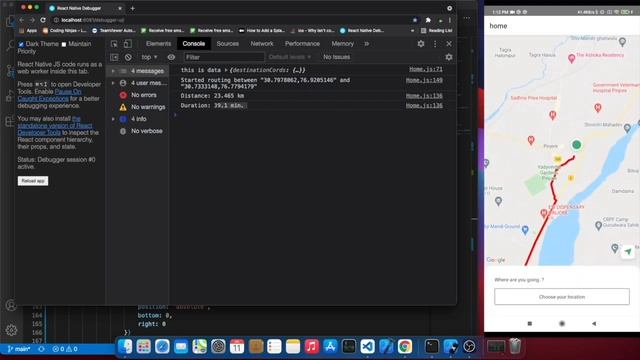This screenshot has height=360, width=640.
Task: Open VS Code accounts icon
Action: [x=11, y=305]
